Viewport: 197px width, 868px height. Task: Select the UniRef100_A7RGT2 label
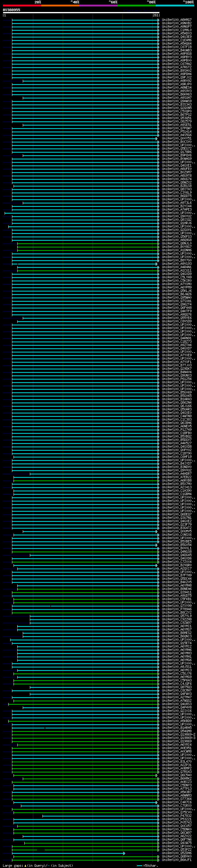pyautogui.click(x=177, y=67)
